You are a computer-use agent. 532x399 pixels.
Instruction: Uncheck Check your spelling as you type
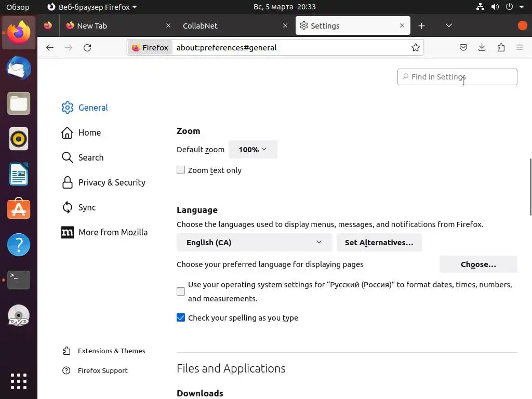point(181,317)
